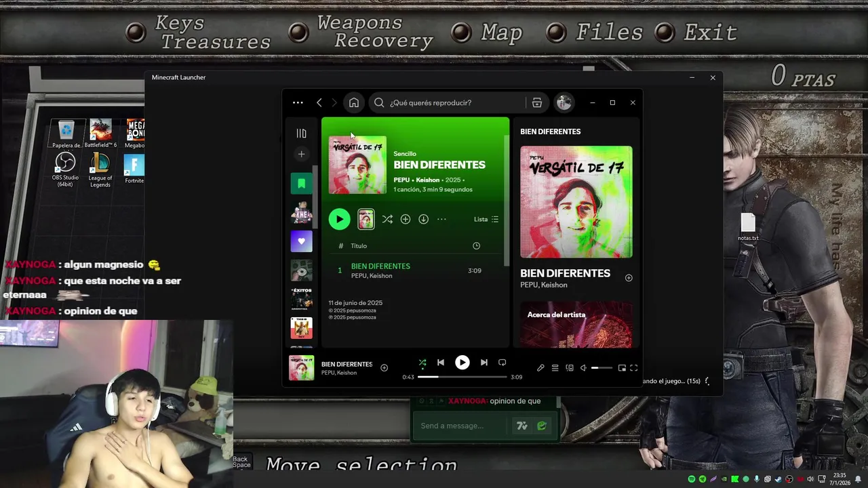Open the Liked Songs heart playlist
Image resolution: width=868 pixels, height=488 pixels.
point(302,241)
